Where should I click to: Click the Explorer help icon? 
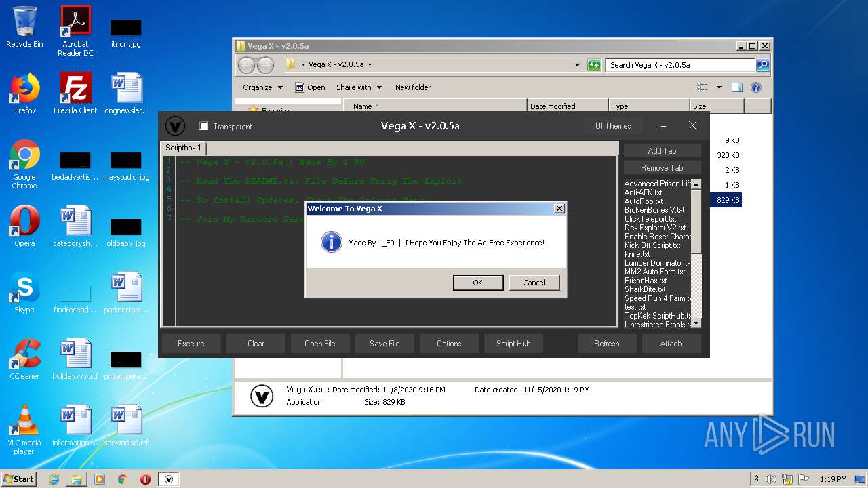point(756,87)
